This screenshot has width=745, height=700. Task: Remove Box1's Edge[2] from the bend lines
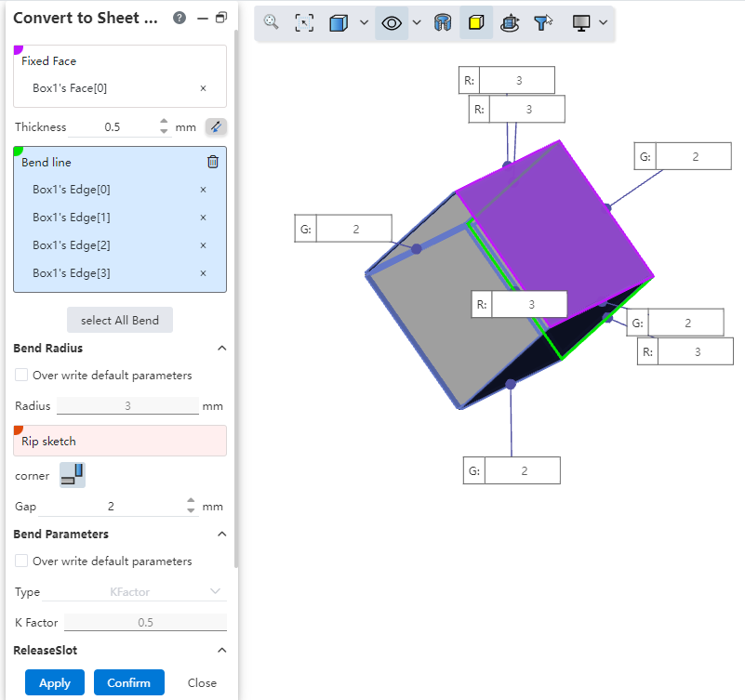(203, 245)
